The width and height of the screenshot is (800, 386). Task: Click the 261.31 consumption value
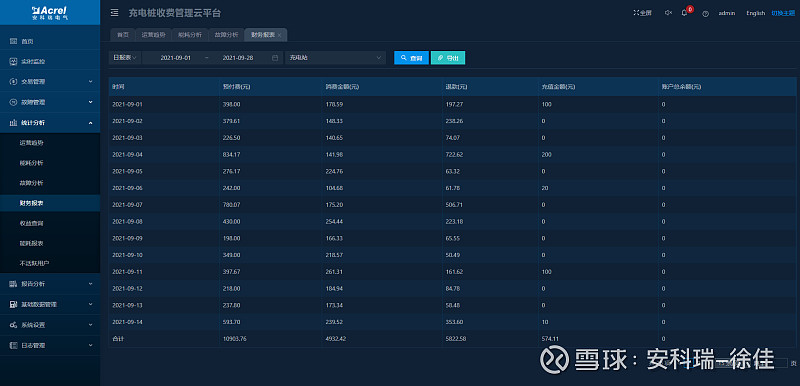334,272
